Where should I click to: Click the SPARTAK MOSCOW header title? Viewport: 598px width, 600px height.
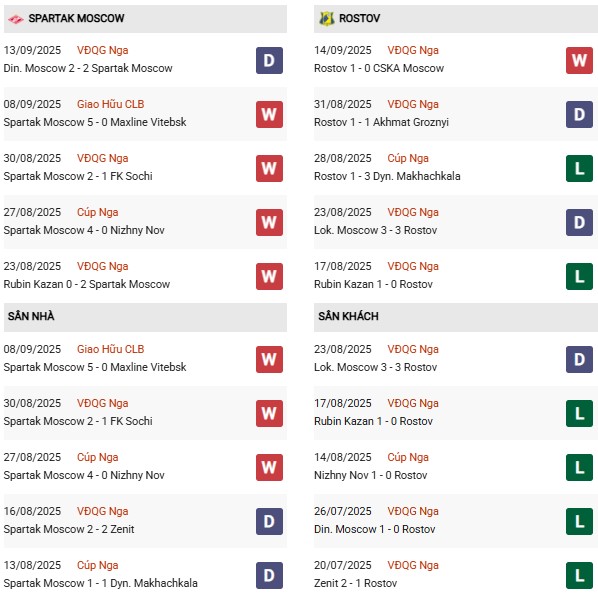pyautogui.click(x=76, y=18)
